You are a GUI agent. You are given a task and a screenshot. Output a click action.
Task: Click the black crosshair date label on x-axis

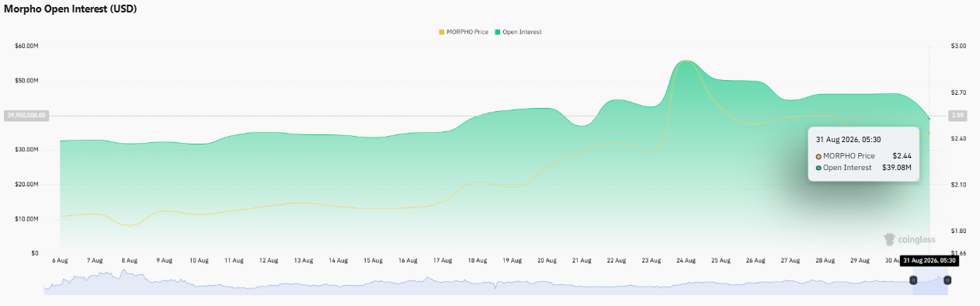point(930,260)
